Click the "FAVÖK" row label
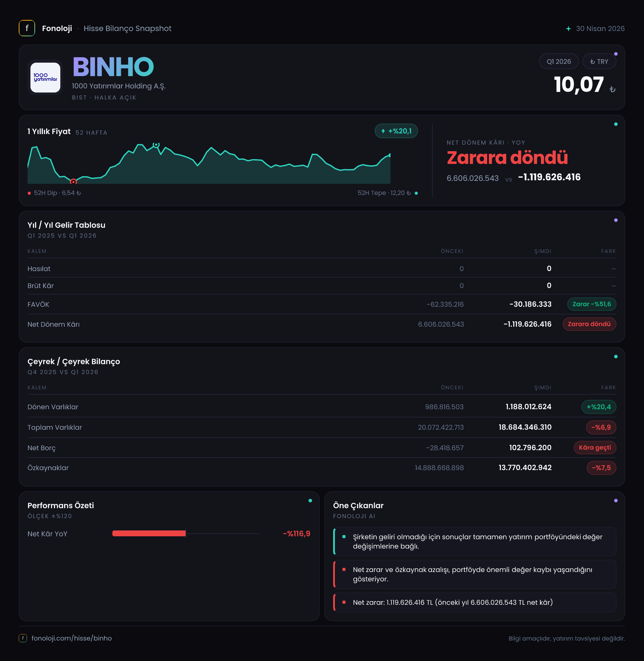Image resolution: width=644 pixels, height=661 pixels. pyautogui.click(x=38, y=304)
